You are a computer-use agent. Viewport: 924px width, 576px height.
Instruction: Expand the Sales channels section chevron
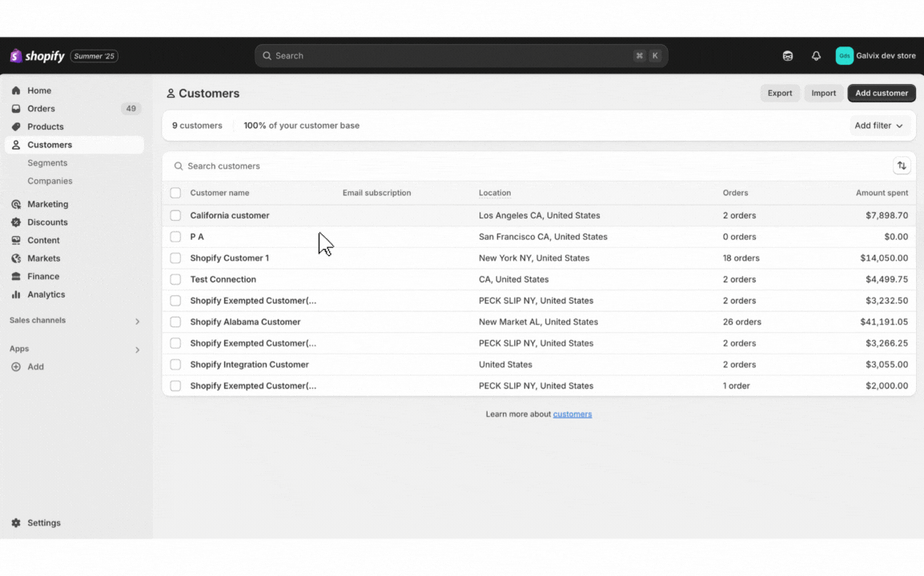(137, 322)
